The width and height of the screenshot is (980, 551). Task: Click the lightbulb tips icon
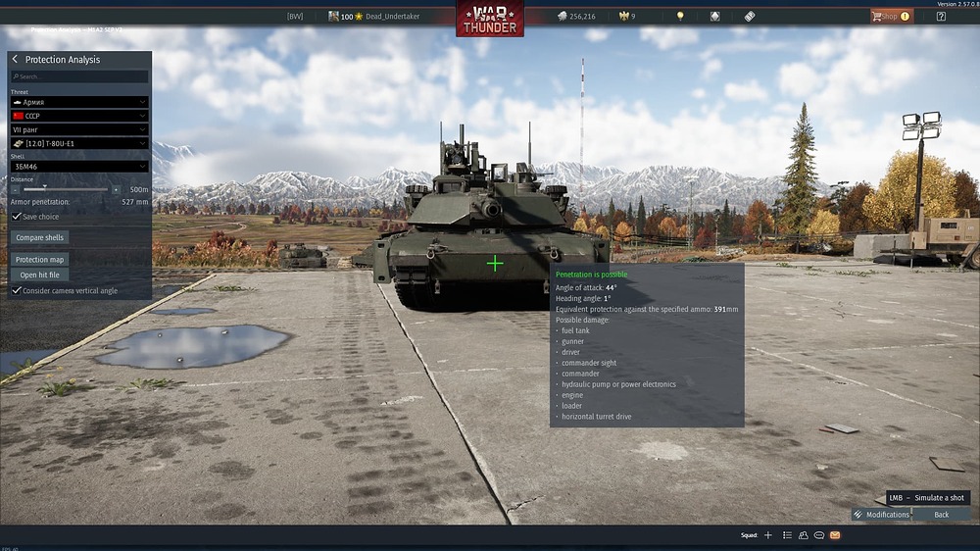pyautogui.click(x=680, y=17)
